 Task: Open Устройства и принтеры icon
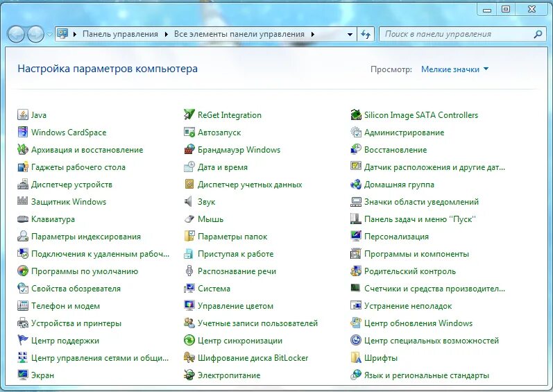click(23, 323)
